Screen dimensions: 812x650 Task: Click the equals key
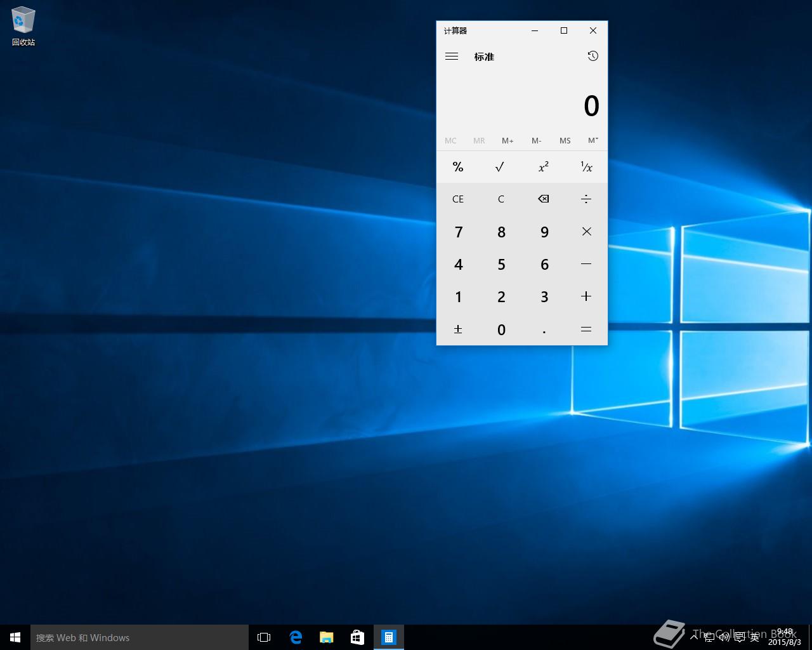click(x=586, y=329)
